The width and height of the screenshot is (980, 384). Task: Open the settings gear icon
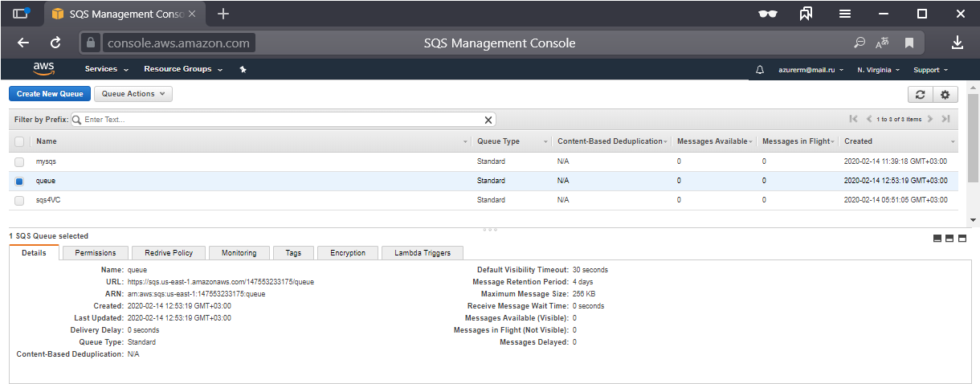945,95
